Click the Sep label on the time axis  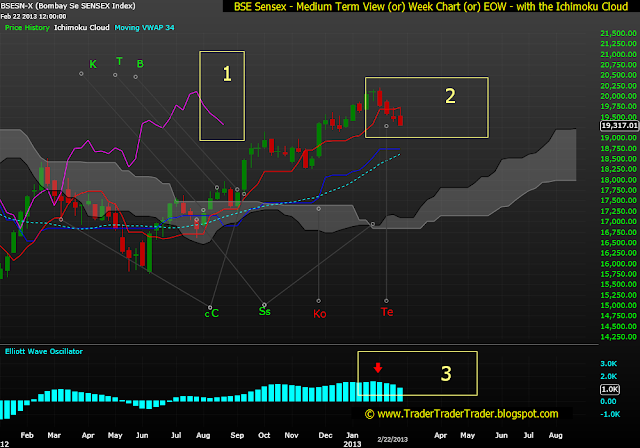tap(237, 435)
